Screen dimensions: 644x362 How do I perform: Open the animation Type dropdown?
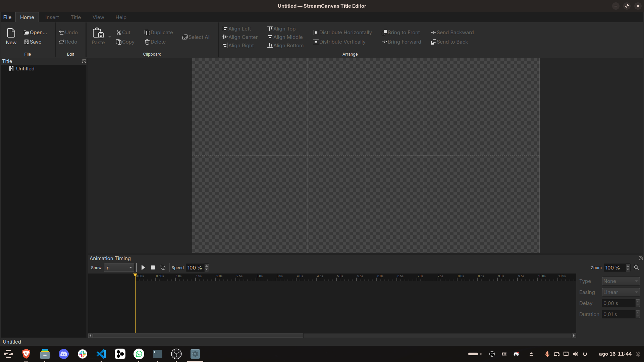pyautogui.click(x=621, y=281)
